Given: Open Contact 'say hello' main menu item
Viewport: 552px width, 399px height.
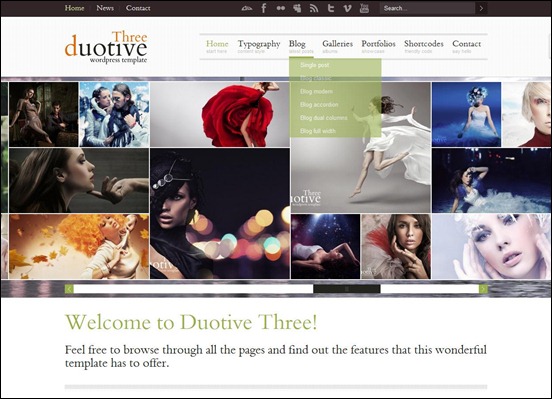Looking at the screenshot, I should 466,46.
